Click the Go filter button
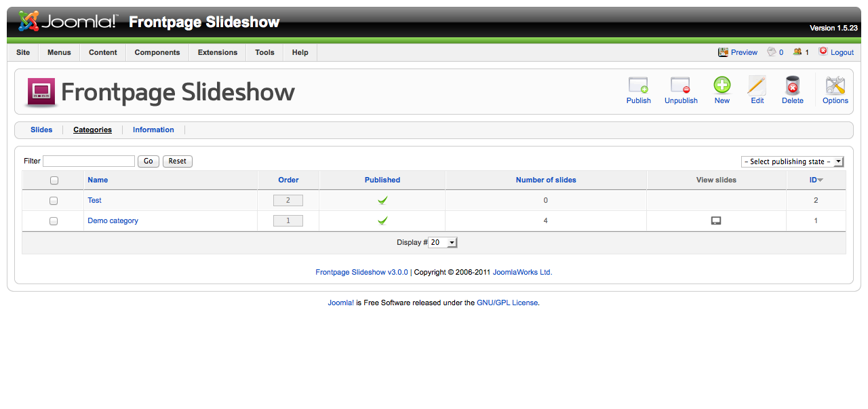Viewport: 868px width, 409px height. point(149,161)
